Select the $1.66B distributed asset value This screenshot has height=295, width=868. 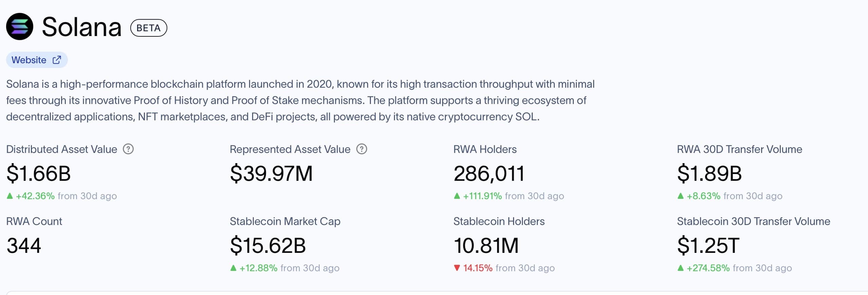(39, 173)
